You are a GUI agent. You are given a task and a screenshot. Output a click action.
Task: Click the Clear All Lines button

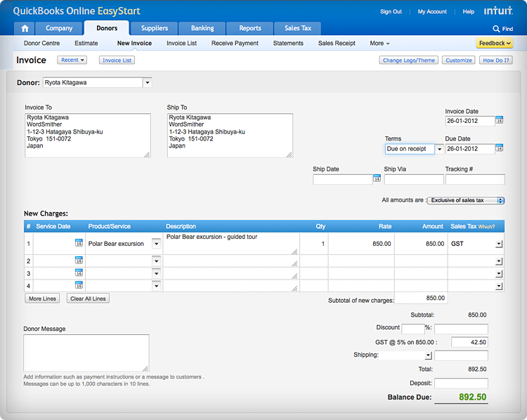pyautogui.click(x=88, y=298)
